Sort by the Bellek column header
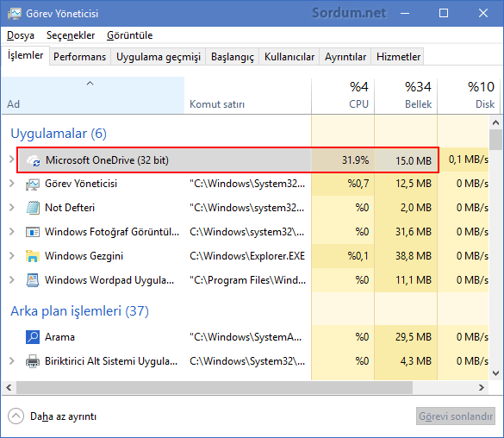This screenshot has width=504, height=438. pos(406,95)
